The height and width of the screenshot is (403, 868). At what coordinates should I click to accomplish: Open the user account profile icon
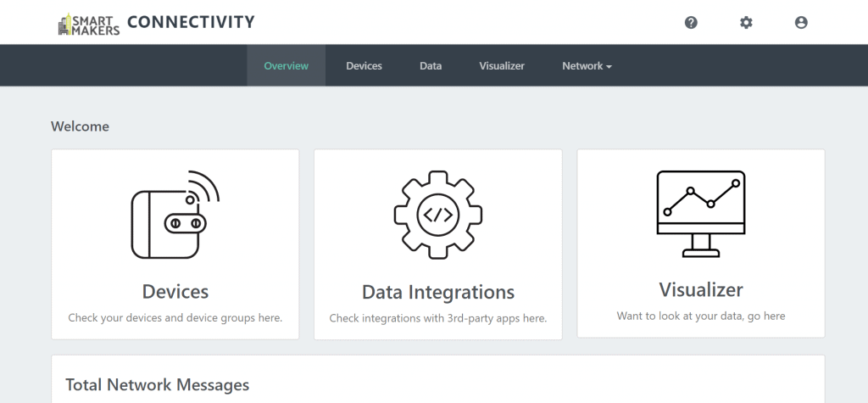coord(801,22)
